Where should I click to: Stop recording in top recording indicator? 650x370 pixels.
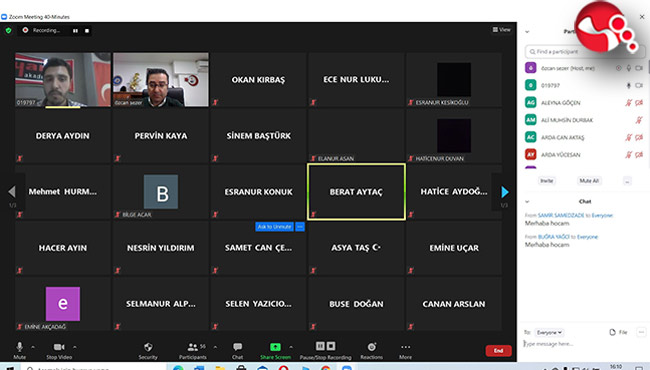pos(87,31)
